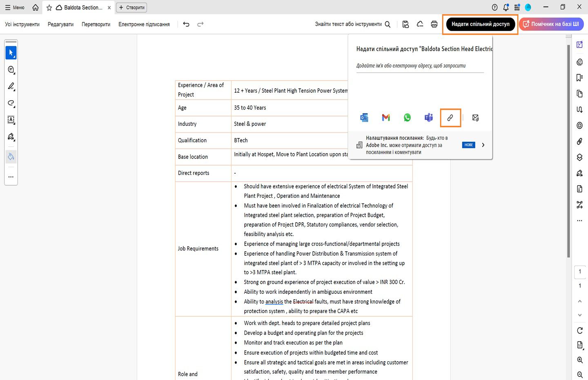Screen dimensions: 588x380
Task: Open the signatures pen panel in the right sidebar
Action: pos(579,173)
